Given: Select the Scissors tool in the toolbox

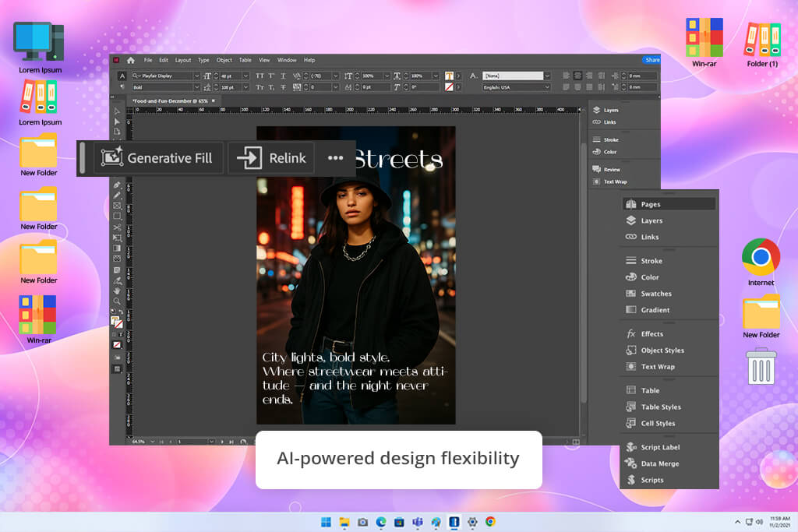Looking at the screenshot, I should (117, 227).
